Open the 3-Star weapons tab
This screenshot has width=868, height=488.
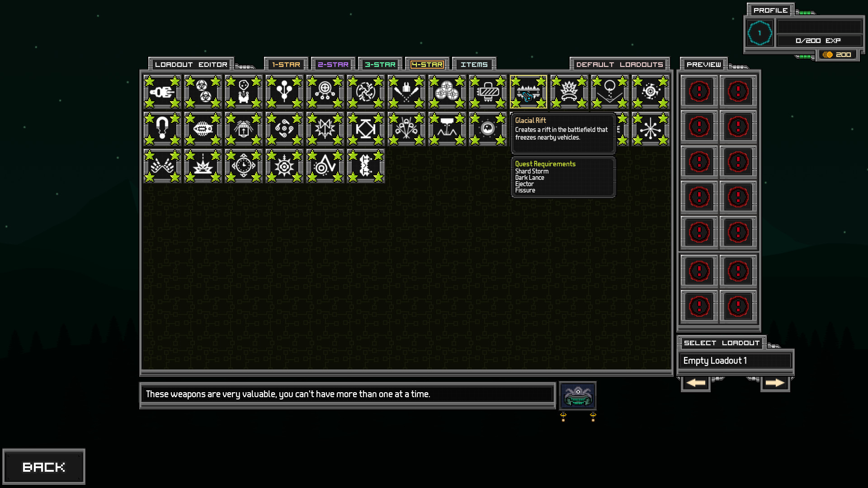[x=380, y=65]
